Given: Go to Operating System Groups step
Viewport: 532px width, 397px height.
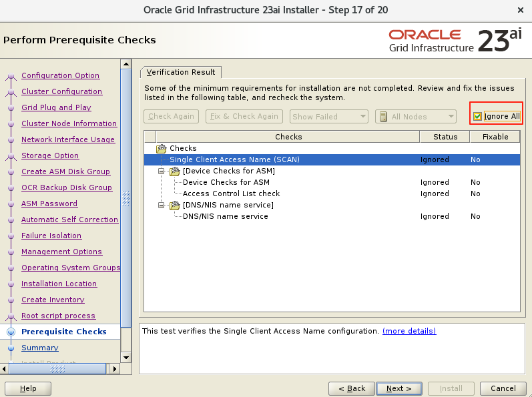Looking at the screenshot, I should (x=71, y=268).
